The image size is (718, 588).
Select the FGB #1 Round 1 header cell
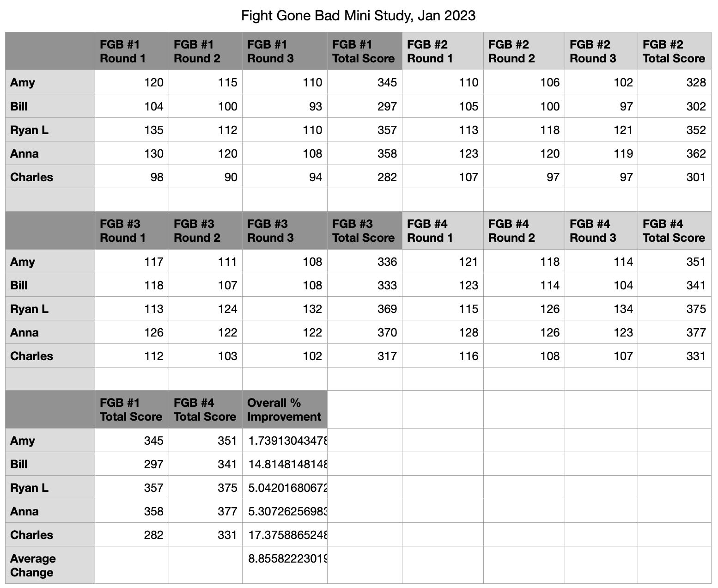(132, 51)
